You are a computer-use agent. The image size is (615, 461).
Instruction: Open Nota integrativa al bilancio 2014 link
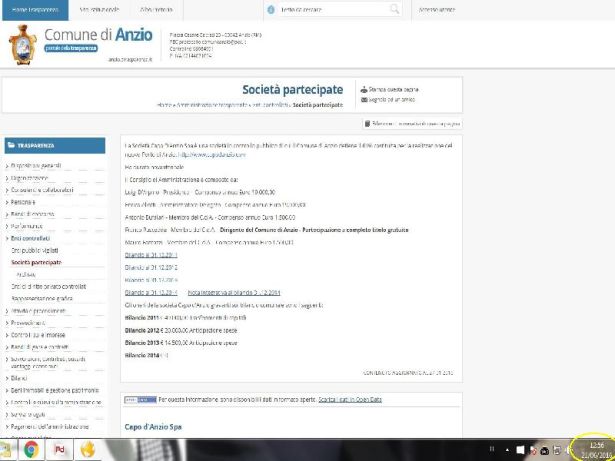point(234,293)
